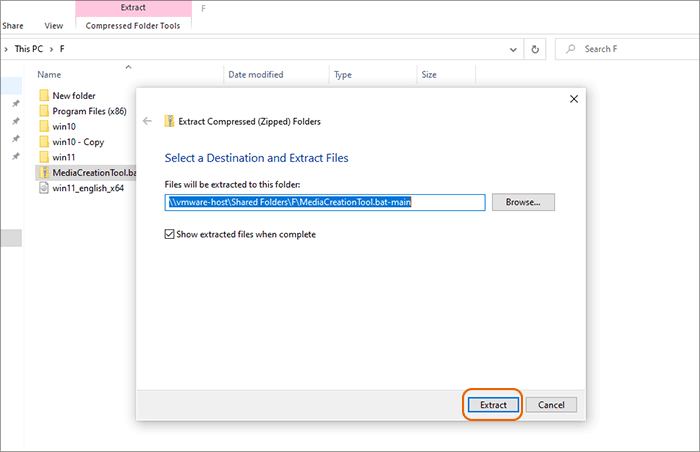The image size is (700, 452).
Task: Click the win11_english_x64 disc image icon
Action: coord(43,188)
